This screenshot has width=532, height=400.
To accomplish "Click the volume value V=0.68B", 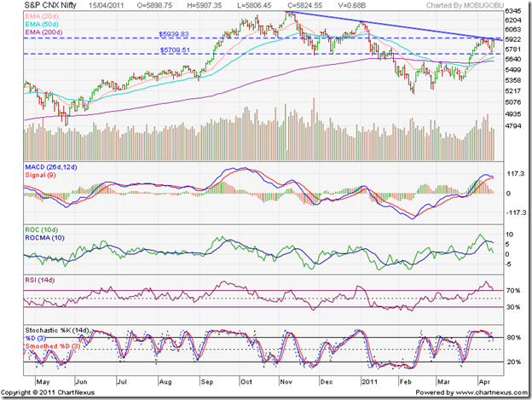I will [x=352, y=5].
